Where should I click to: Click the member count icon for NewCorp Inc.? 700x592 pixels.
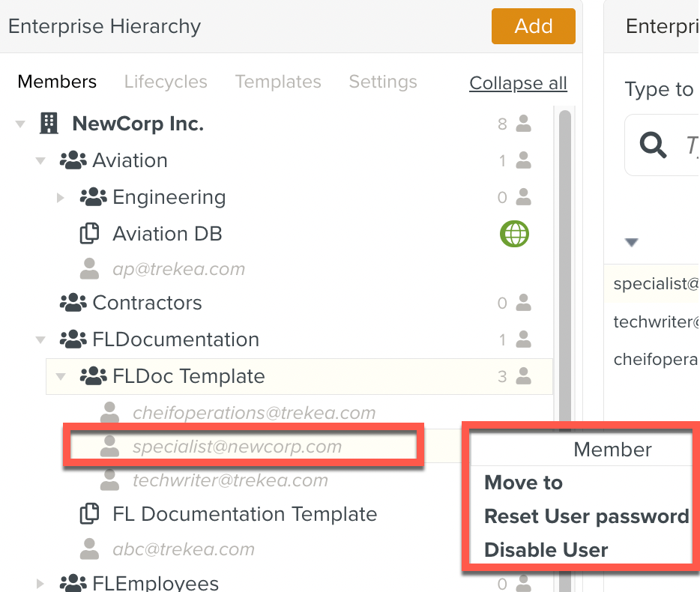pyautogui.click(x=523, y=124)
